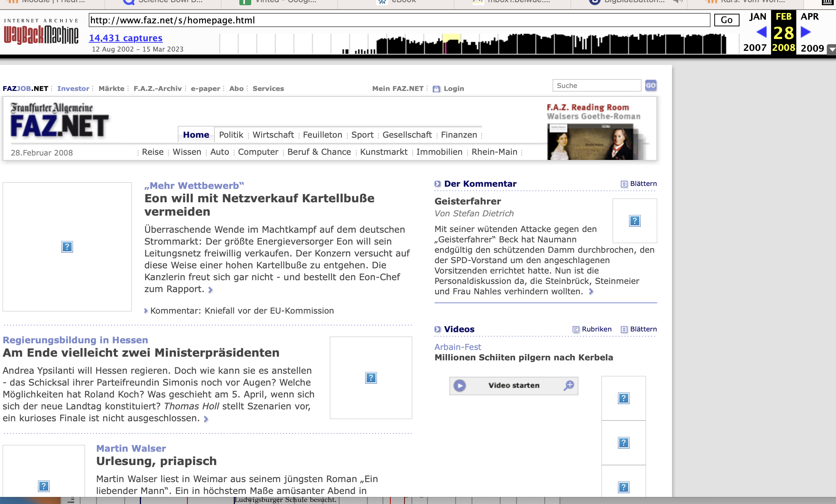Navigate forward to 2009 with the right arrow

coord(805,33)
